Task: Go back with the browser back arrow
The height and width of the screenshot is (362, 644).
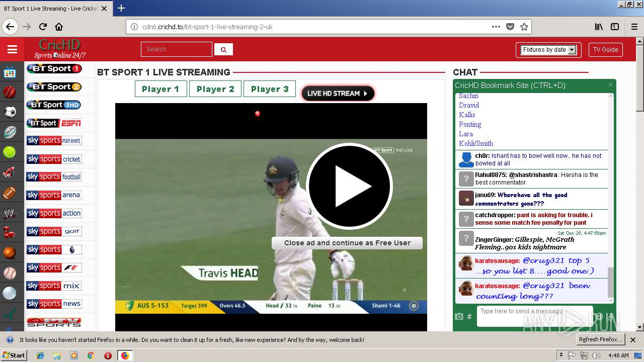Action: point(10,27)
